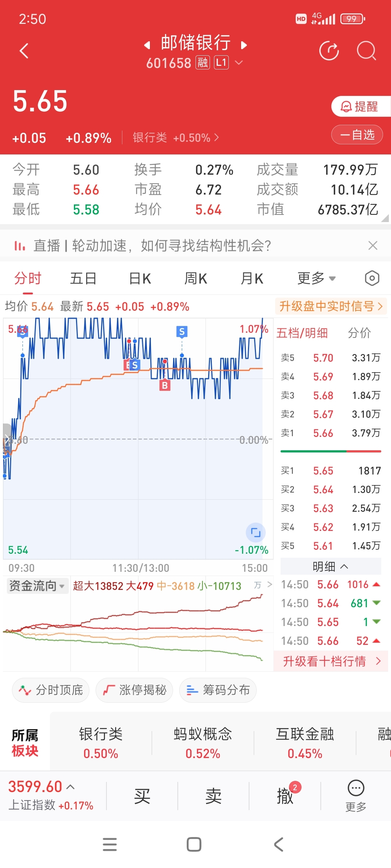Viewport: 391px width, 868px height.
Task: Tap the 卖 sell button
Action: click(214, 796)
